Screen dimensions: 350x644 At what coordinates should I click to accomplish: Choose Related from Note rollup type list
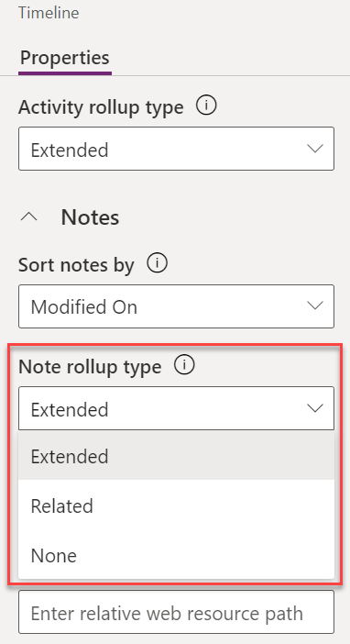click(x=177, y=505)
